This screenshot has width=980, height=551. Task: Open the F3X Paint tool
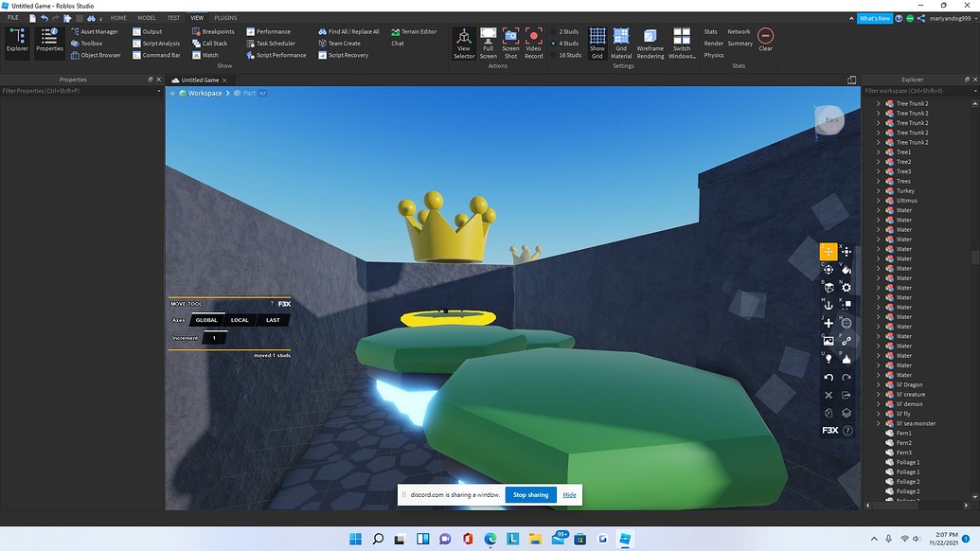click(846, 271)
